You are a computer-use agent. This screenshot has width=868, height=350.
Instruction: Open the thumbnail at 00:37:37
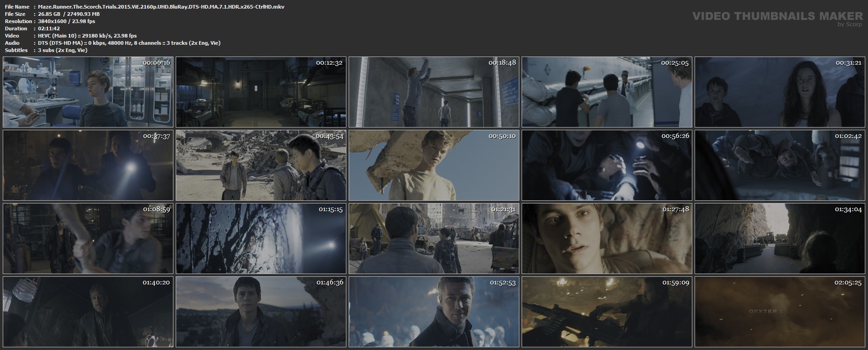[x=88, y=166]
